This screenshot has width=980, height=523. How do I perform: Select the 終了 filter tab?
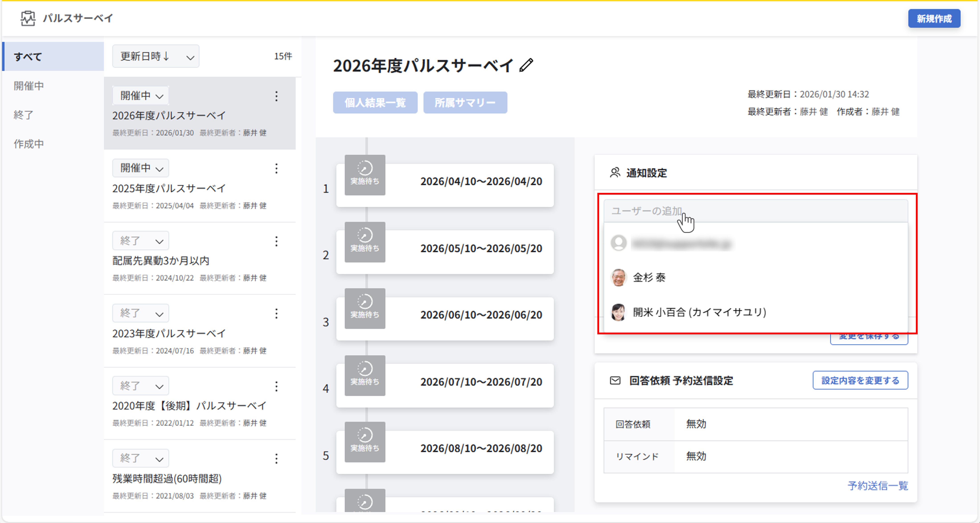tap(24, 115)
